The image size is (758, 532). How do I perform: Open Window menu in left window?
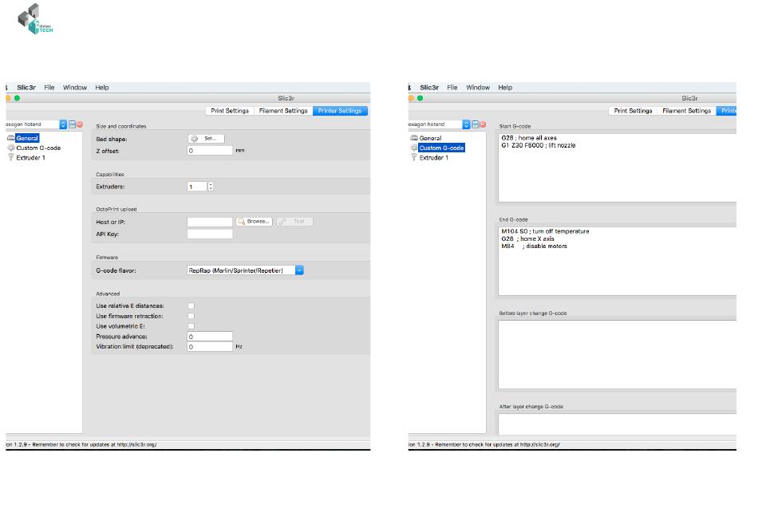point(75,88)
